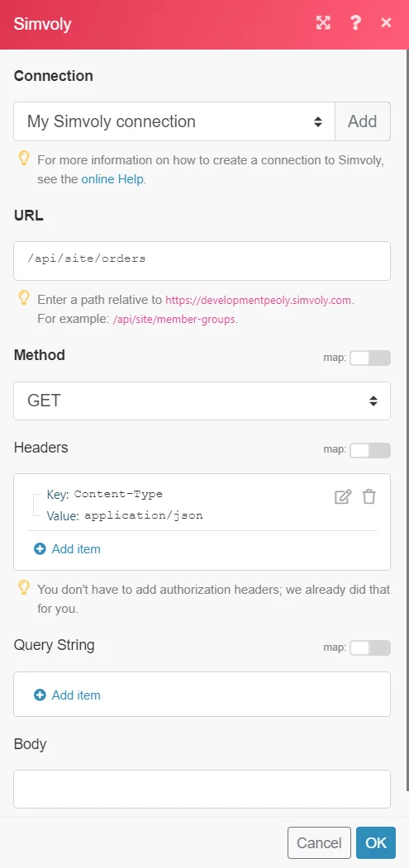Click Add next to the connection selector
409x868 pixels.
point(363,121)
